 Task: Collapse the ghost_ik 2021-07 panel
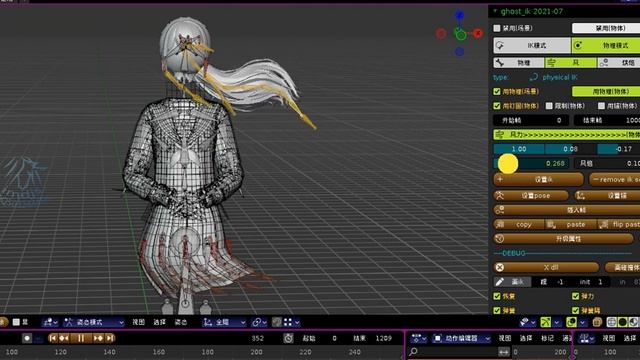pos(495,11)
